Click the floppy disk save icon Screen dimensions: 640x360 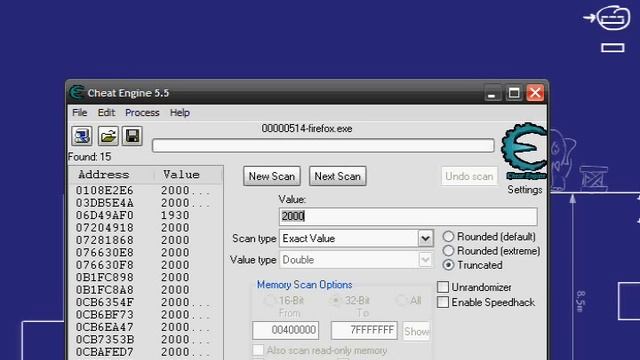pyautogui.click(x=132, y=136)
